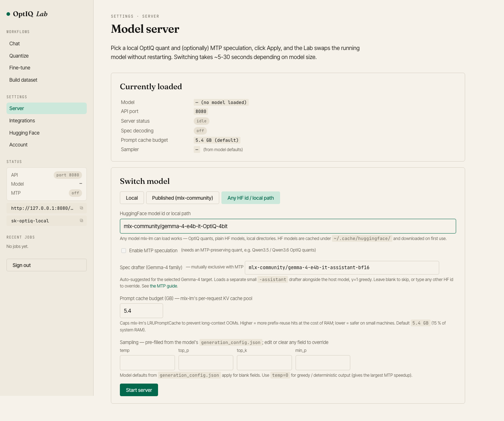Open the Quantize workflow
Screen dimensions: 504x421
pos(46,56)
